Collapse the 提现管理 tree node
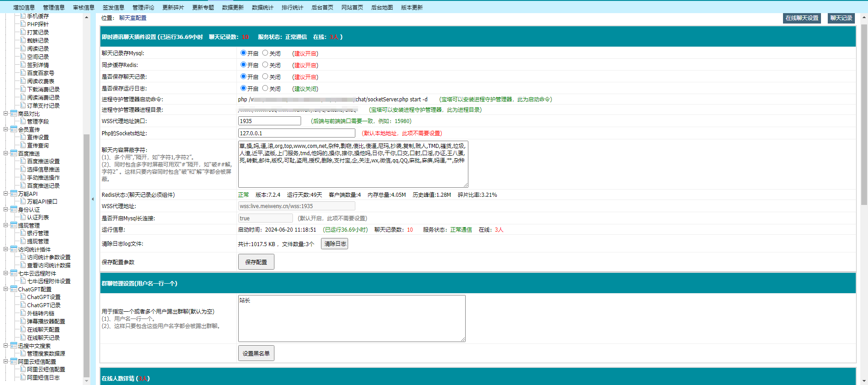The width and height of the screenshot is (868, 385). click(6, 225)
